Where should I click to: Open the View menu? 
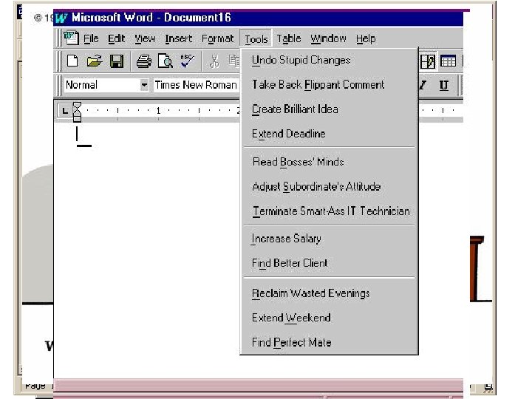pyautogui.click(x=145, y=38)
